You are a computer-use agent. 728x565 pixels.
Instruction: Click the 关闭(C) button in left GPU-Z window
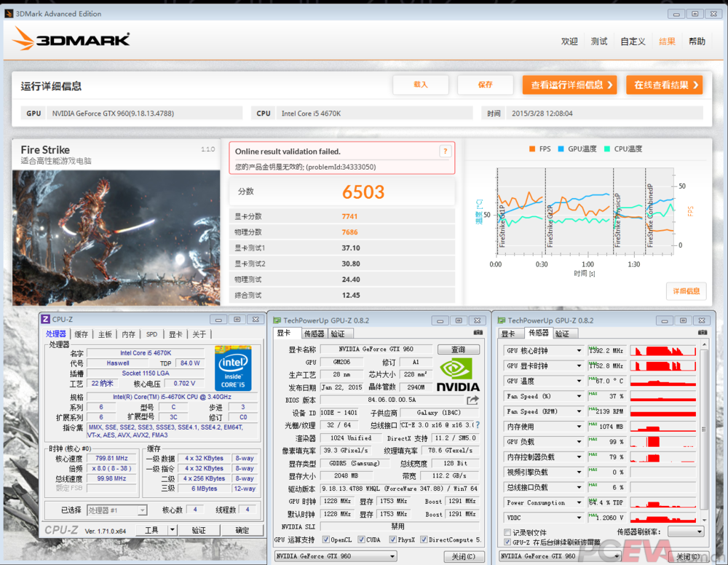[x=463, y=556]
